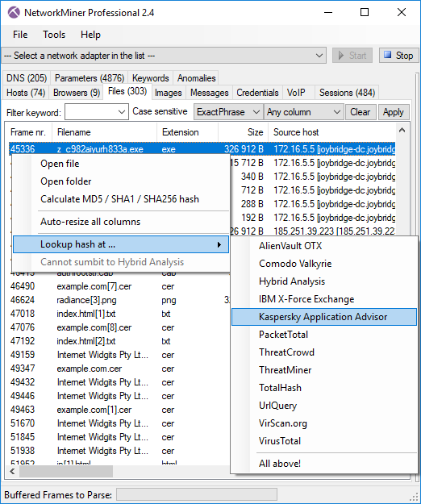Click the Start capture play icon button
This screenshot has width=421, height=504.
click(x=352, y=56)
